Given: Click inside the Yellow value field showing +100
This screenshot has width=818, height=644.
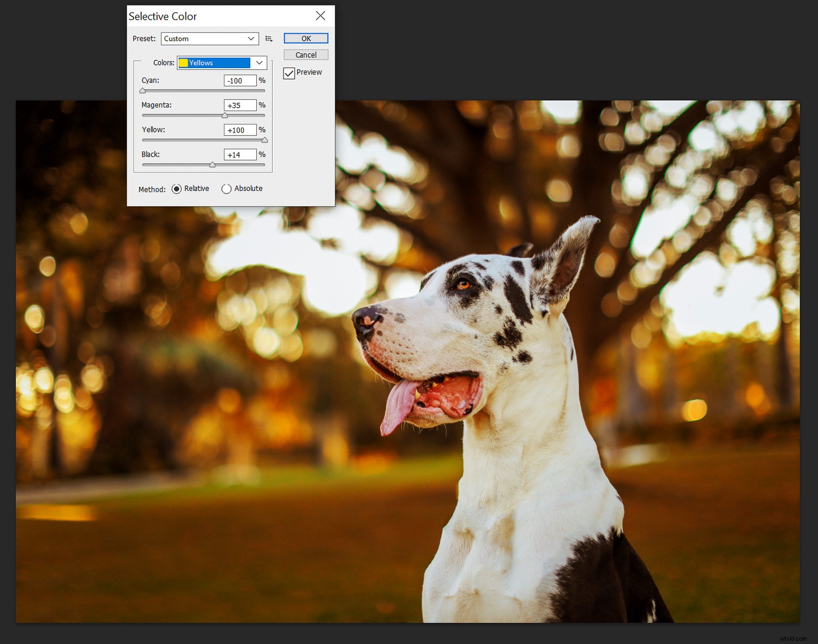Looking at the screenshot, I should [x=240, y=130].
